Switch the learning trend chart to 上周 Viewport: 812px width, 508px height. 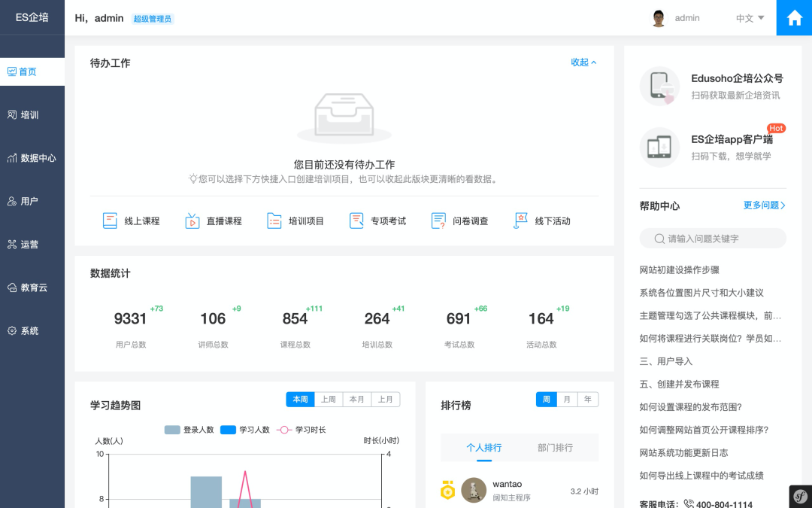(x=329, y=399)
